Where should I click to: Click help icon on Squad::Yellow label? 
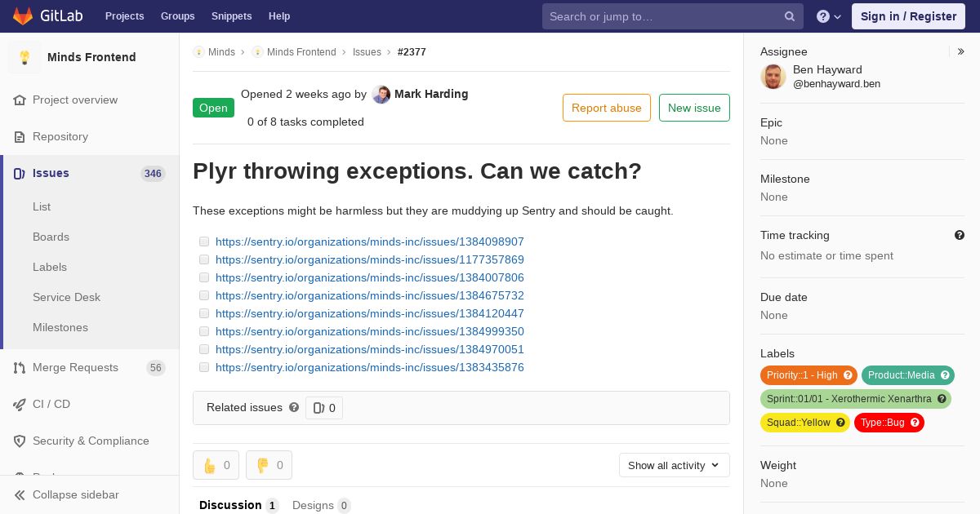[840, 423]
